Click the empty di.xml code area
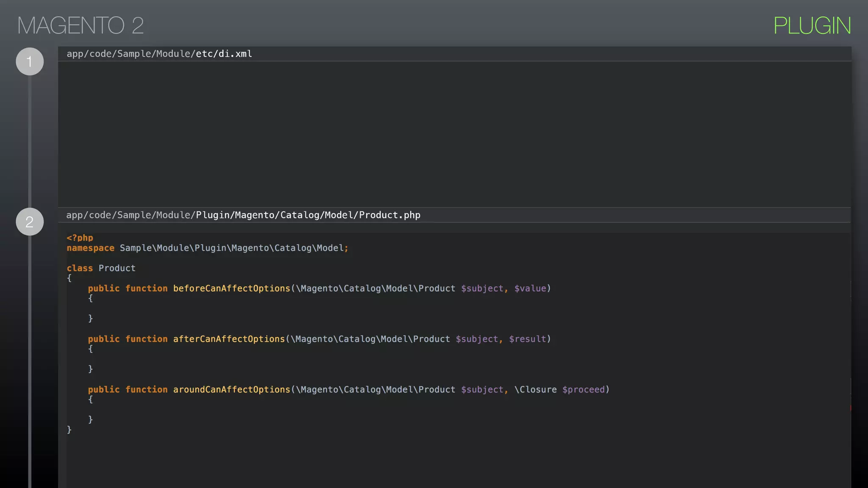This screenshot has height=488, width=868. point(454,134)
